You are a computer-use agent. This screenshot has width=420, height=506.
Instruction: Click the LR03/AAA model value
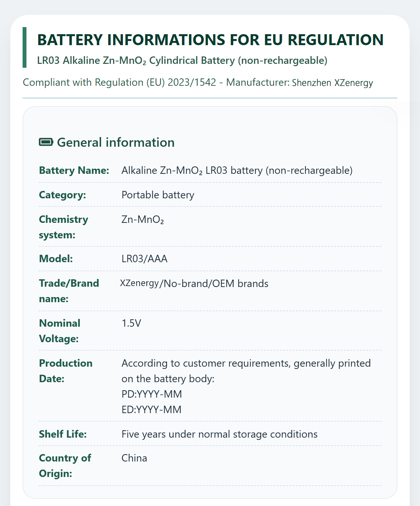(x=145, y=259)
